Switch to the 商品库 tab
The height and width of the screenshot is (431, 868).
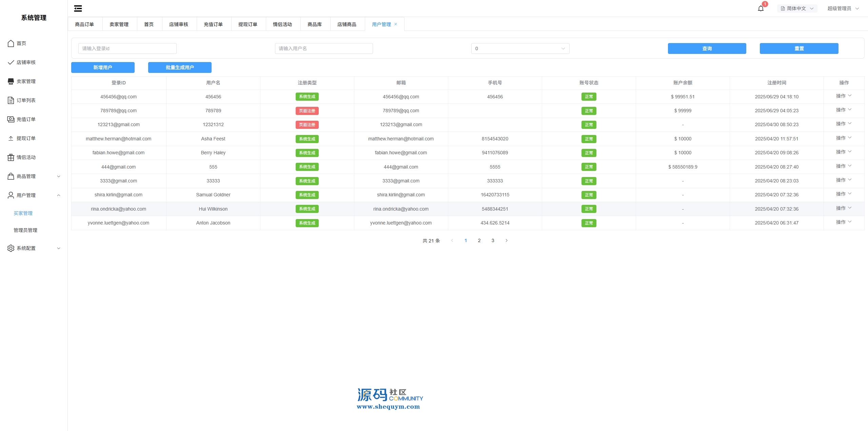coord(314,24)
